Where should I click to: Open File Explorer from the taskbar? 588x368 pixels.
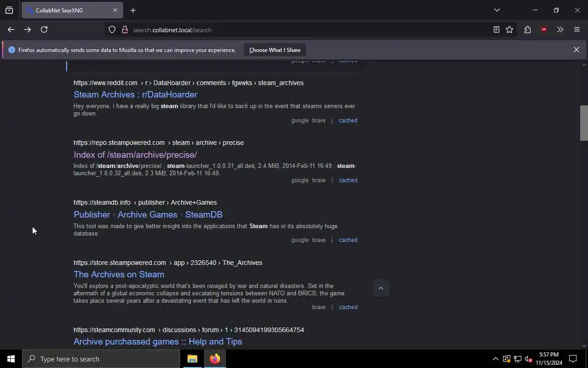click(192, 359)
